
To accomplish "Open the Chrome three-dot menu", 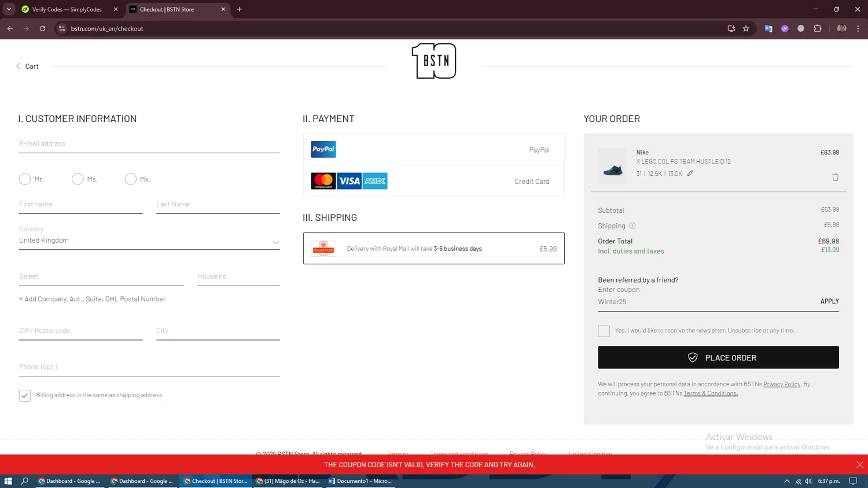I will point(858,28).
